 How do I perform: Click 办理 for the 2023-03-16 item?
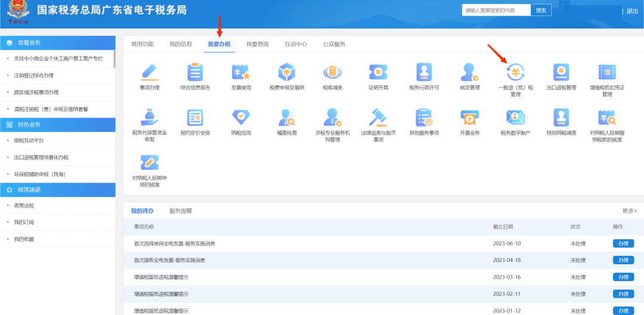[x=623, y=277]
